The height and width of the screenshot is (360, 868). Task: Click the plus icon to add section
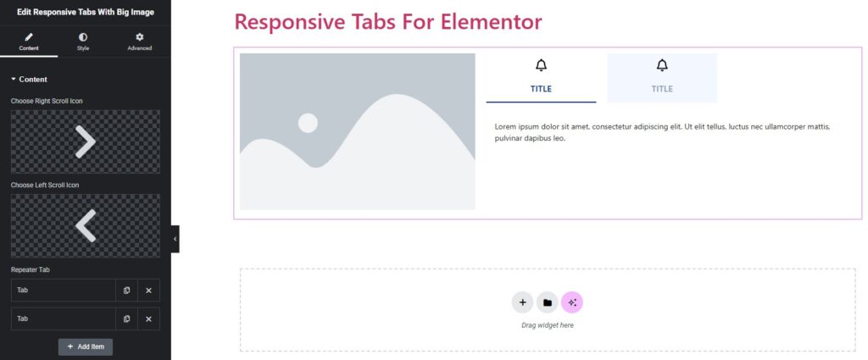pyautogui.click(x=522, y=302)
